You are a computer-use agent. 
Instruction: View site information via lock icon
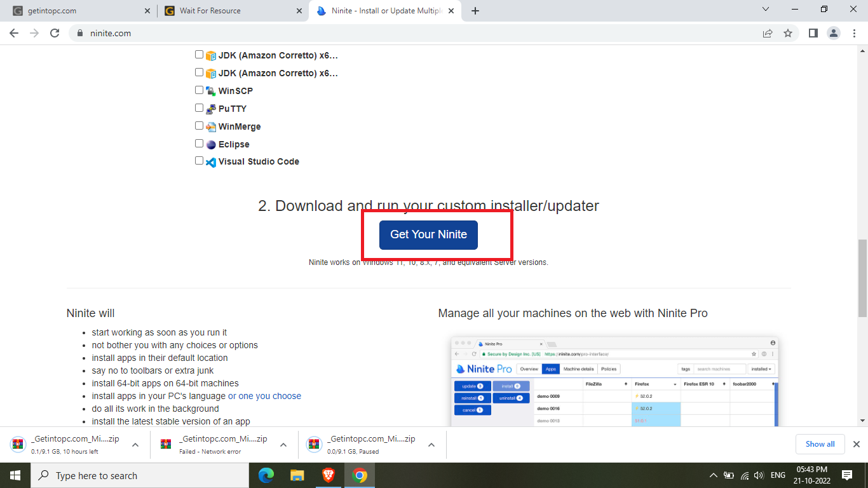(80, 33)
